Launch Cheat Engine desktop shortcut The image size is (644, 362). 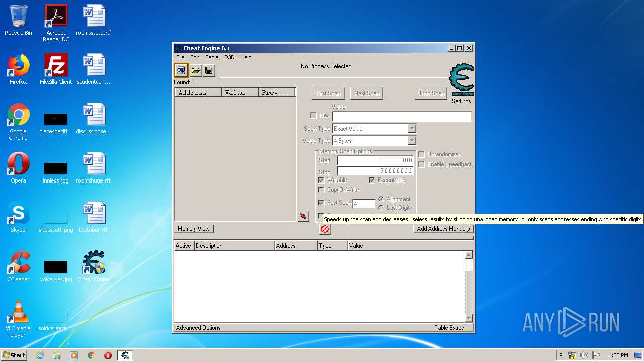94,266
